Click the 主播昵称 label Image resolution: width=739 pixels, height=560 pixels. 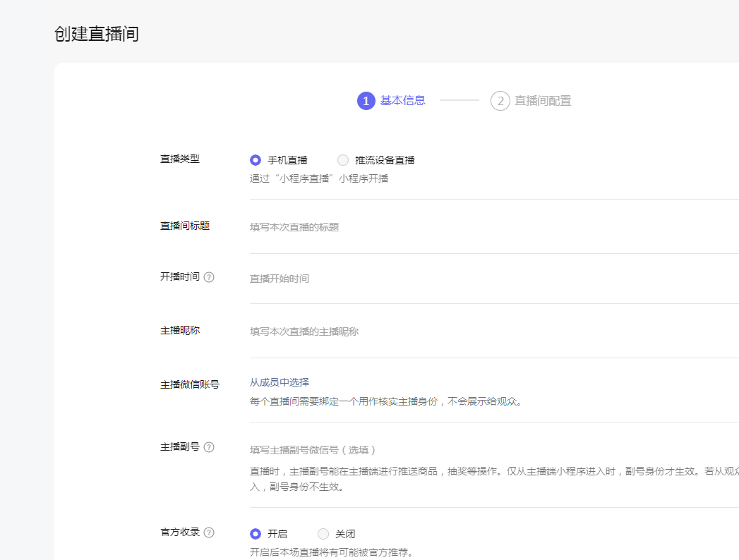[179, 331]
